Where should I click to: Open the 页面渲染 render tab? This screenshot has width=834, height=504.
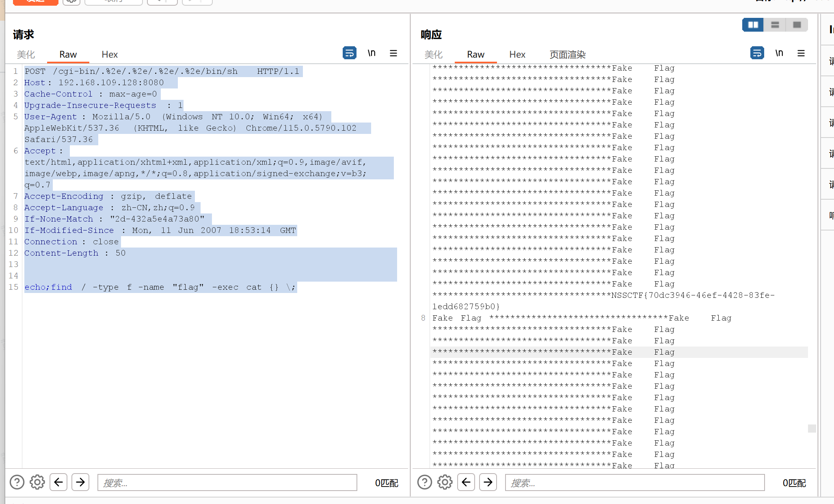click(x=567, y=54)
